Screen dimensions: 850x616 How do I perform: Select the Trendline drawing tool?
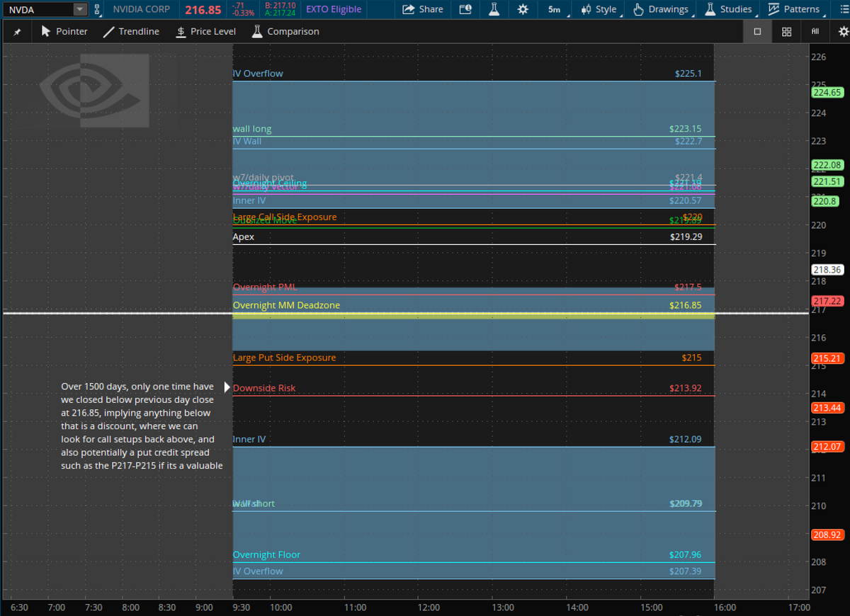coord(131,31)
